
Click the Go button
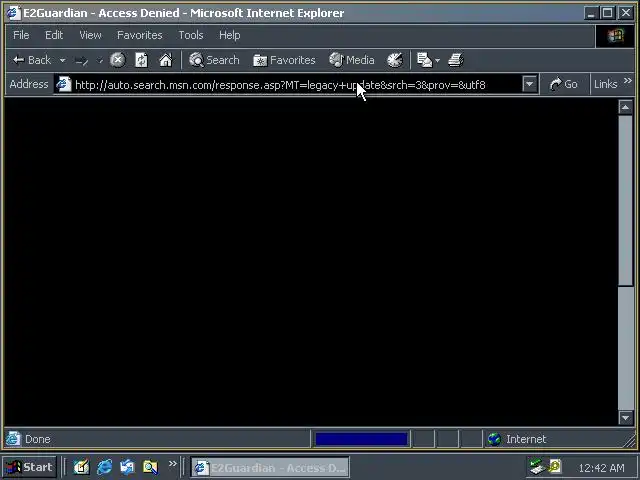point(564,84)
